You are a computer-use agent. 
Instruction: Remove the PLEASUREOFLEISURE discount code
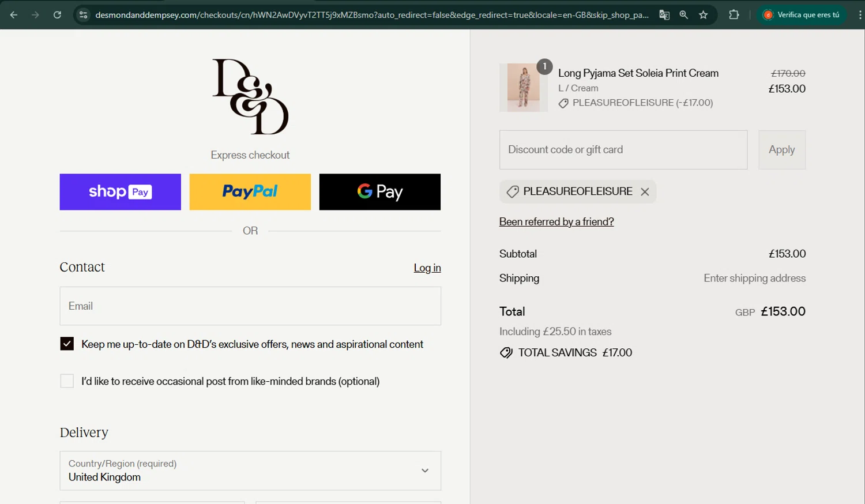pos(645,192)
